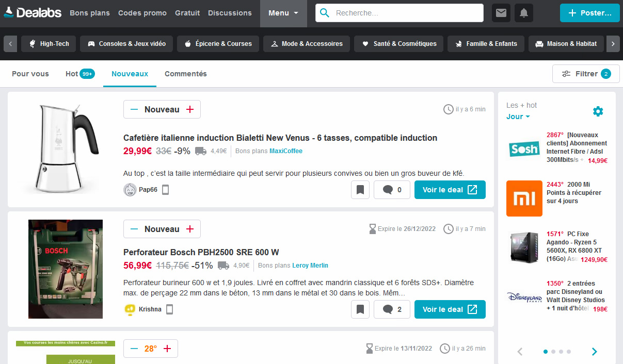This screenshot has width=623, height=364.
Task: Select Maison & Habitat category
Action: [x=566, y=44]
